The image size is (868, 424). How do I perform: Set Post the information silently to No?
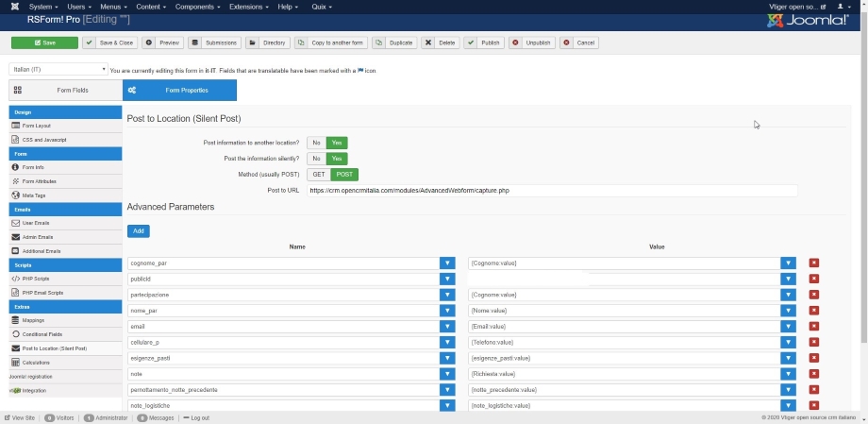point(316,159)
